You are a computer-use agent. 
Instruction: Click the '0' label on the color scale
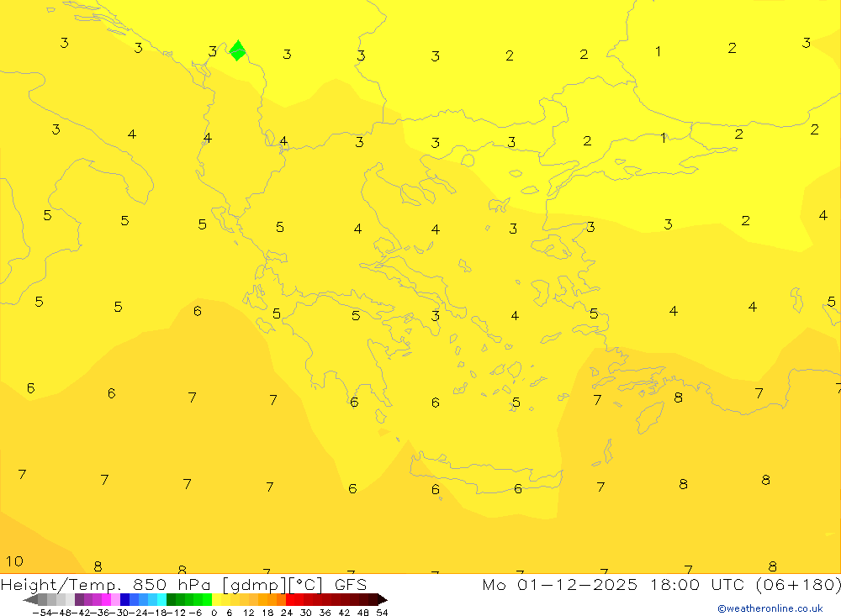pyautogui.click(x=214, y=613)
